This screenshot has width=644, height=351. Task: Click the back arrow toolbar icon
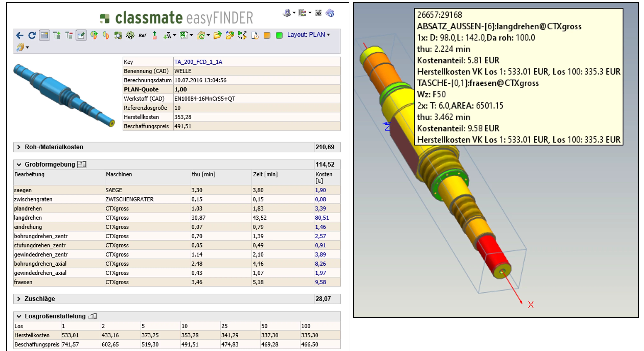tap(19, 35)
